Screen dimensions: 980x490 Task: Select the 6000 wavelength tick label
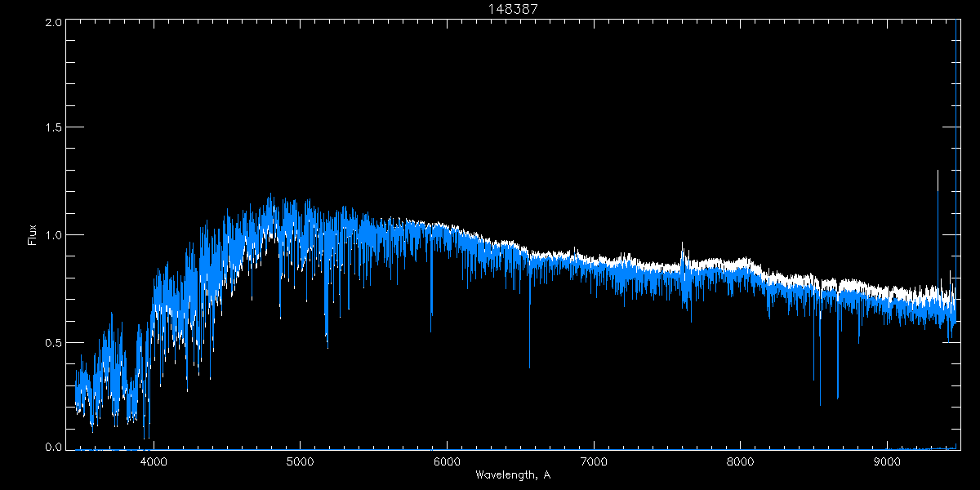click(447, 461)
